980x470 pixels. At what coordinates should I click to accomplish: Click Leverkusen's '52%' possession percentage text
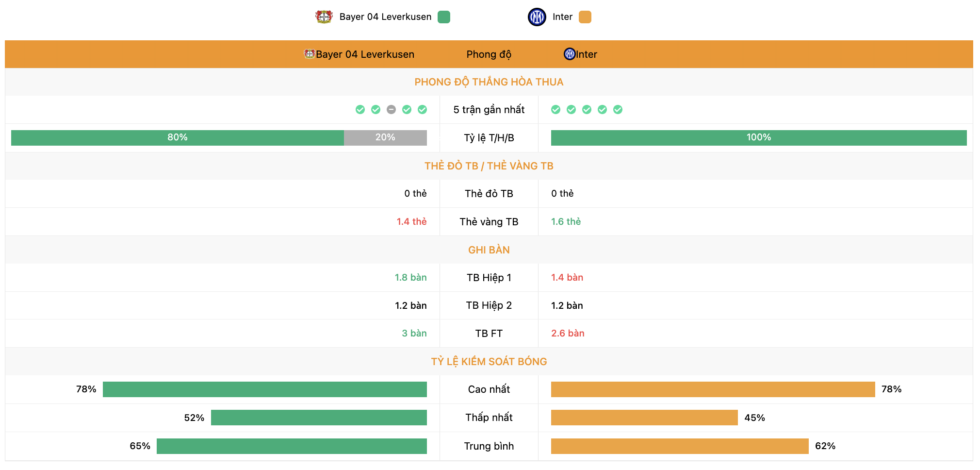194,418
